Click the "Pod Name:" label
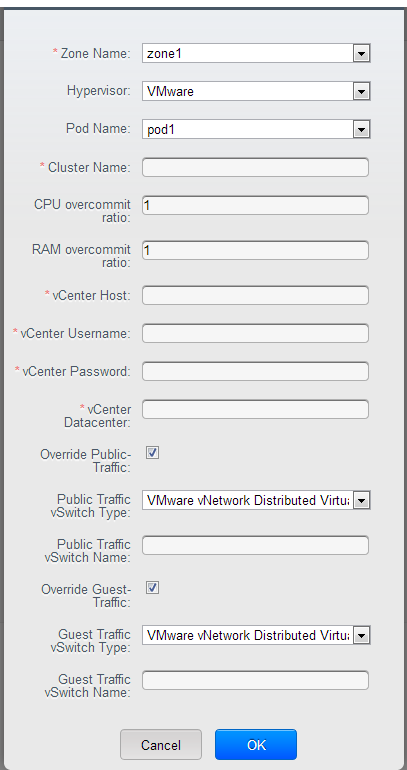 coord(98,129)
